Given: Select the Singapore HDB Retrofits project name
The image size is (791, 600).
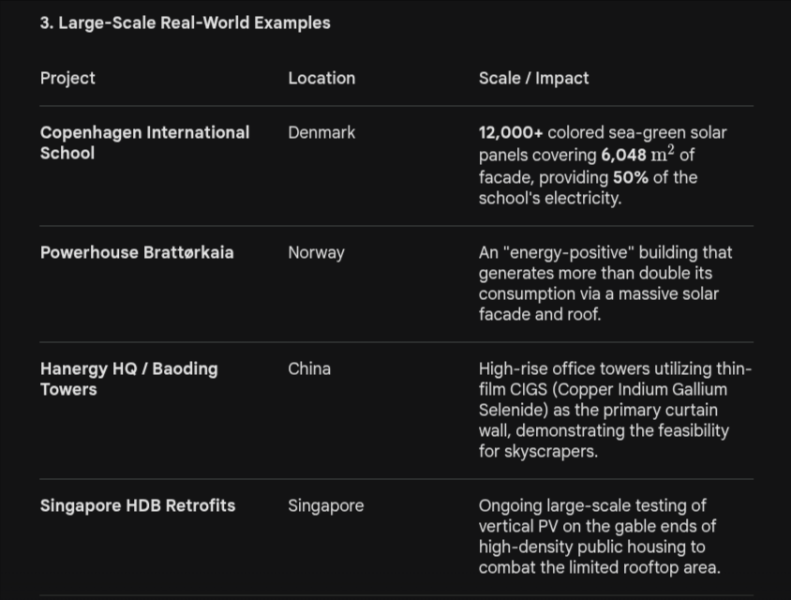Looking at the screenshot, I should (138, 506).
